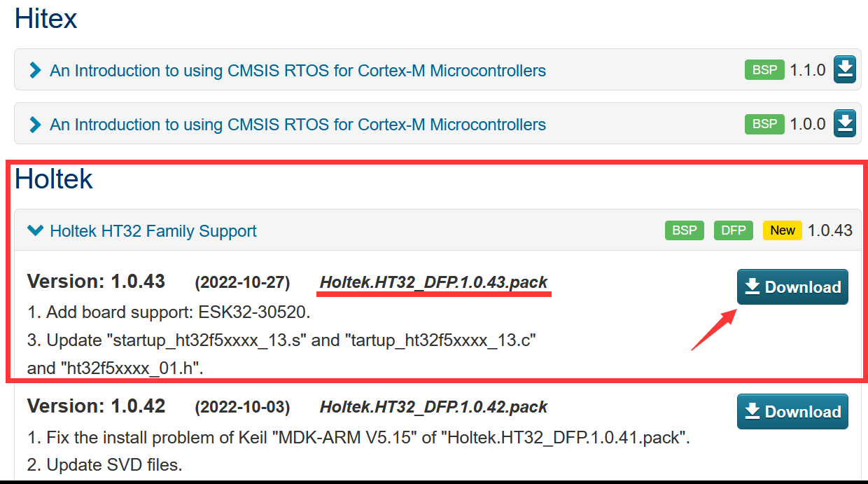Click the yellow New badge
Screen dimensions: 868x484
click(782, 230)
